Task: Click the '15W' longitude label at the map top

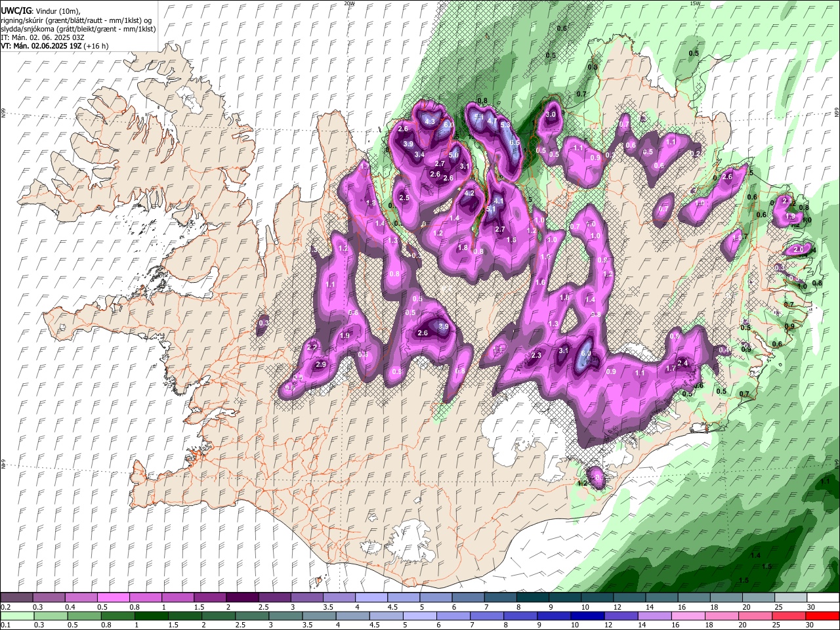Action: tap(695, 3)
